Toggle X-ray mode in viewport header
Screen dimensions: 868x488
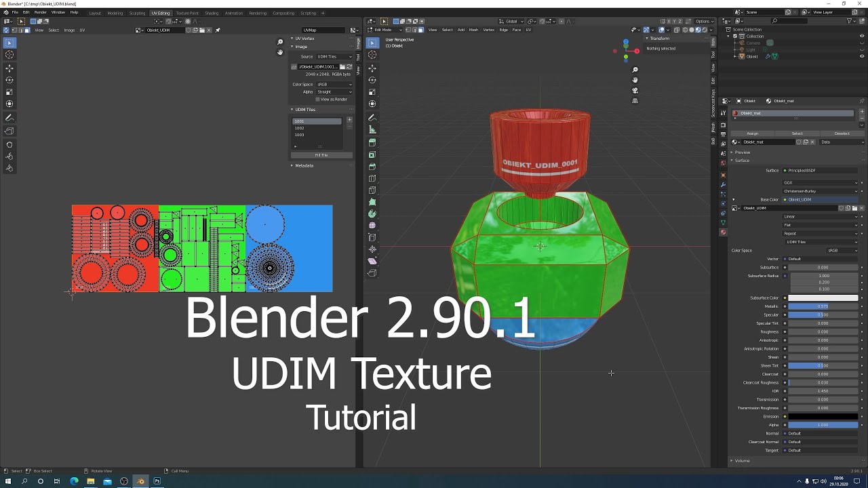pyautogui.click(x=677, y=30)
